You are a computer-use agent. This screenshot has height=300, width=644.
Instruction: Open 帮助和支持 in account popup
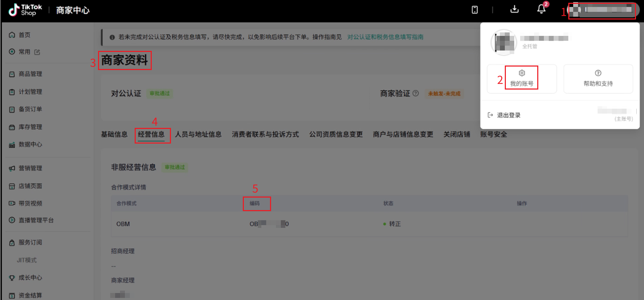click(x=598, y=78)
